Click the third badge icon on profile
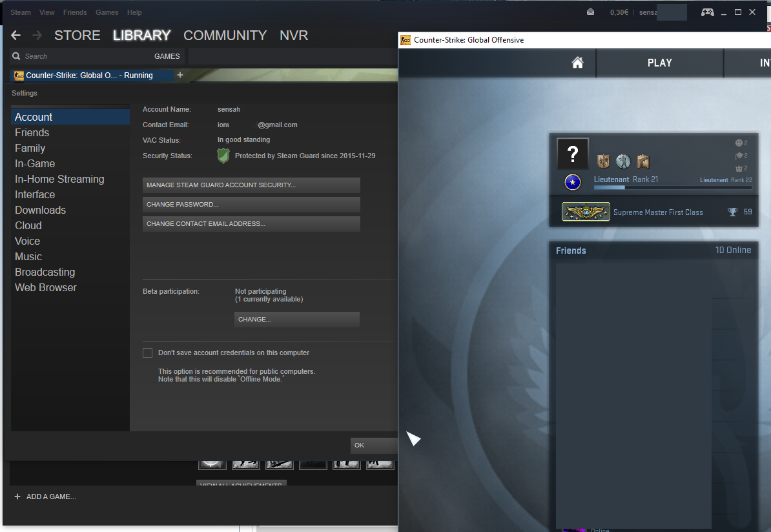This screenshot has width=771, height=532. (x=643, y=161)
